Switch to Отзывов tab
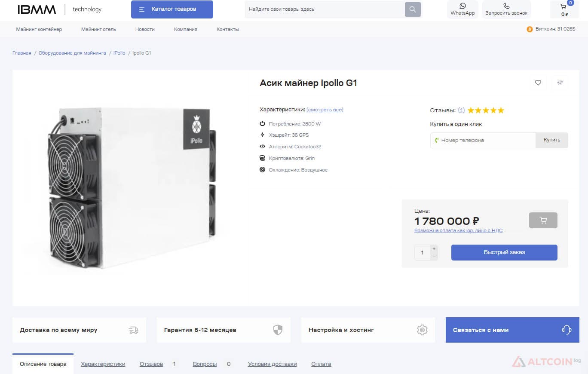This screenshot has height=374, width=588. coord(151,364)
